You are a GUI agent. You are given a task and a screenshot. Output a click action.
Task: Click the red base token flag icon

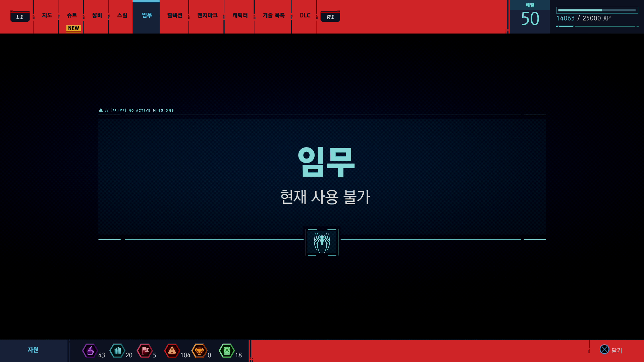pos(145,351)
